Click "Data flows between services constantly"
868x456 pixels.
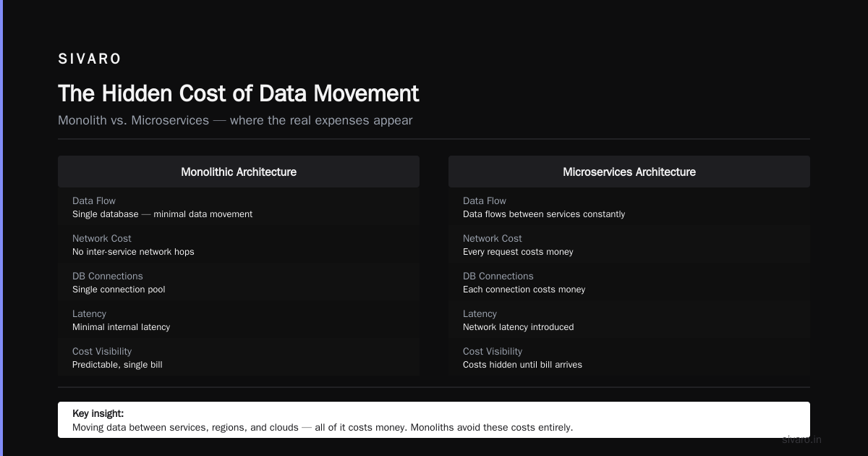pos(544,214)
